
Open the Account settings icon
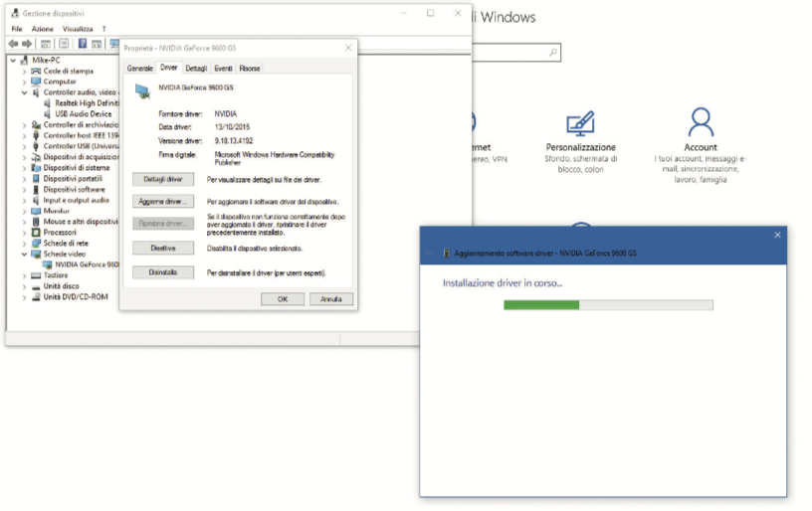coord(701,123)
